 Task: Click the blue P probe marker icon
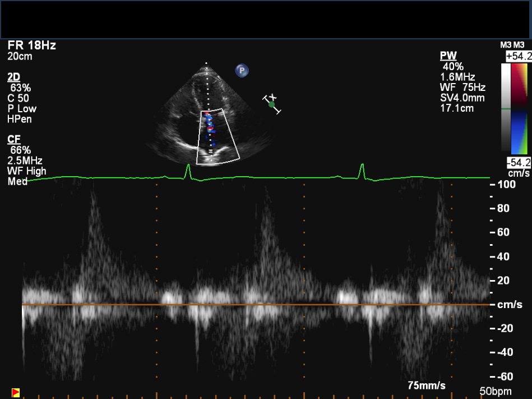point(242,70)
